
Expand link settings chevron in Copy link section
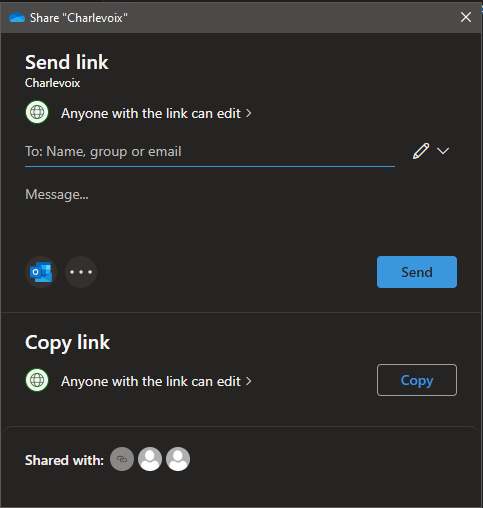(x=249, y=381)
